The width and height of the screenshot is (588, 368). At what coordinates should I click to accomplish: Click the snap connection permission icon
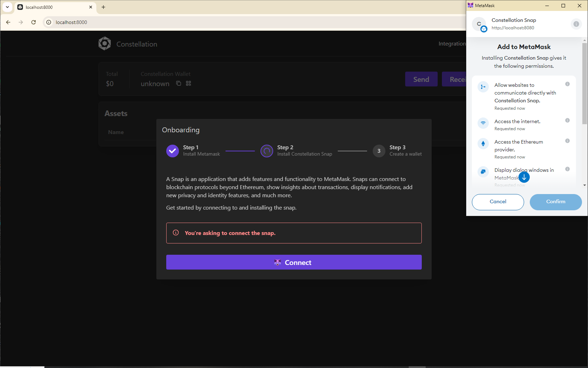(483, 87)
